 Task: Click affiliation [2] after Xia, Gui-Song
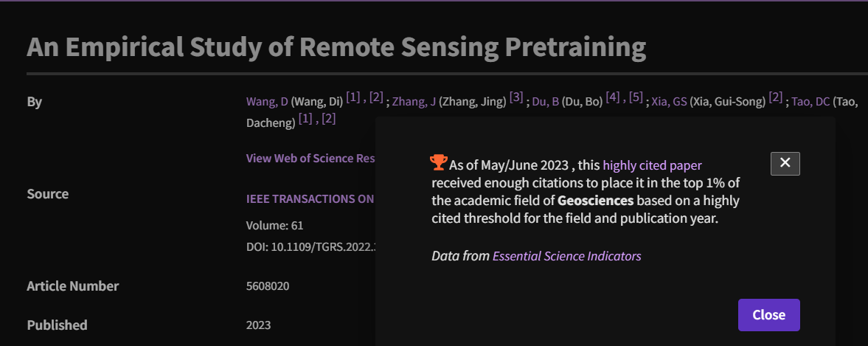(776, 97)
